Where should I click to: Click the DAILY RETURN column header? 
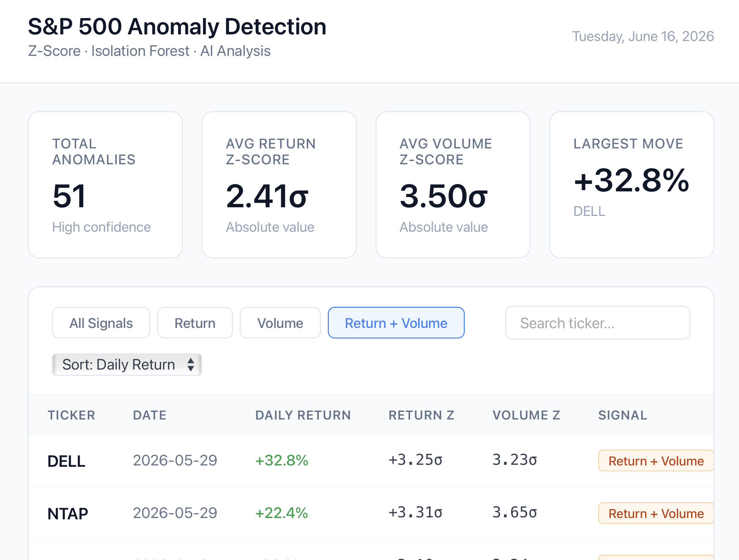coord(303,415)
